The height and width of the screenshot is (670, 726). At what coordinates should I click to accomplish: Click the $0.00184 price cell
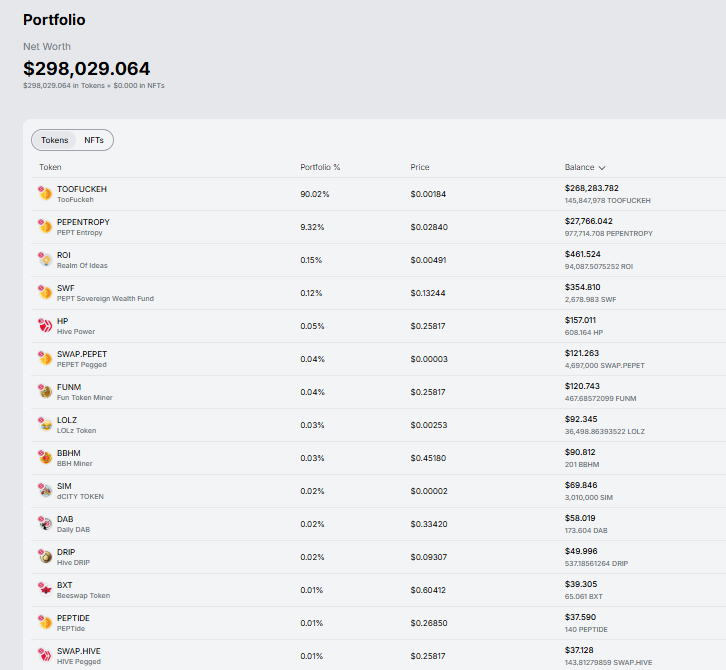(x=428, y=194)
